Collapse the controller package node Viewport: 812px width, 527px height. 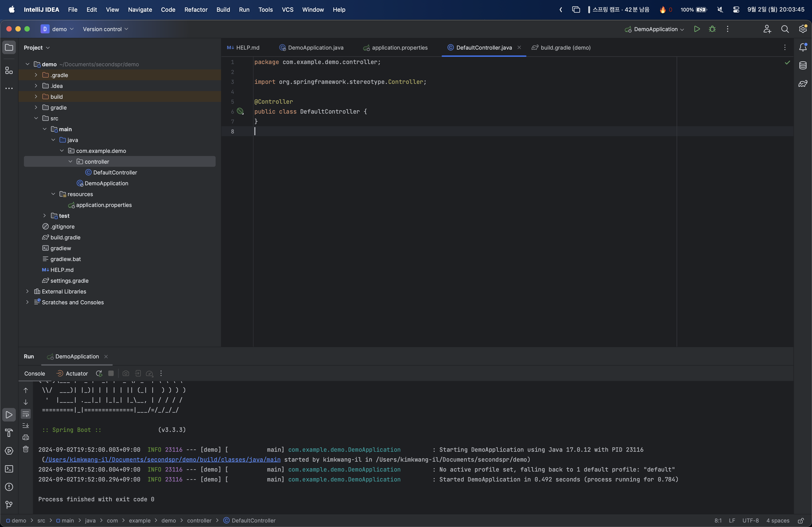pos(70,162)
